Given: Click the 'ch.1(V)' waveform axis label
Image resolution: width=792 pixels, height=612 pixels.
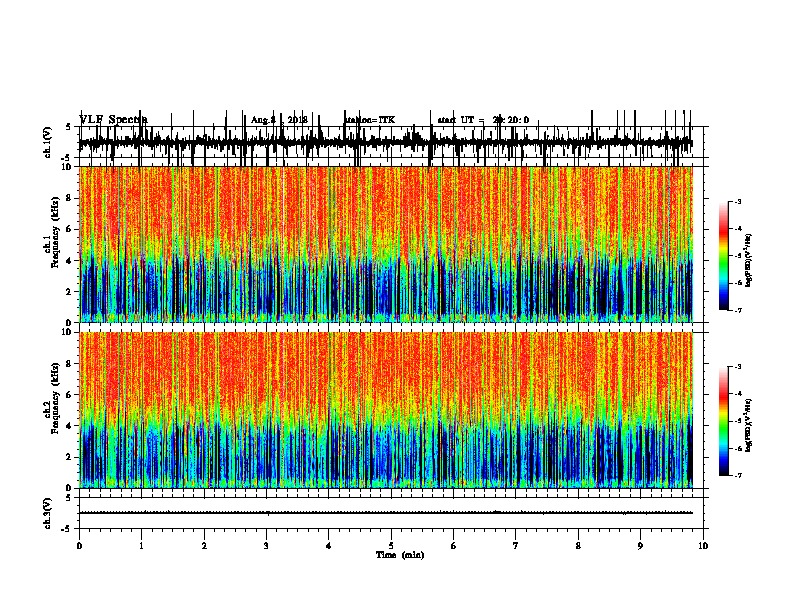Looking at the screenshot, I should pyautogui.click(x=47, y=142).
